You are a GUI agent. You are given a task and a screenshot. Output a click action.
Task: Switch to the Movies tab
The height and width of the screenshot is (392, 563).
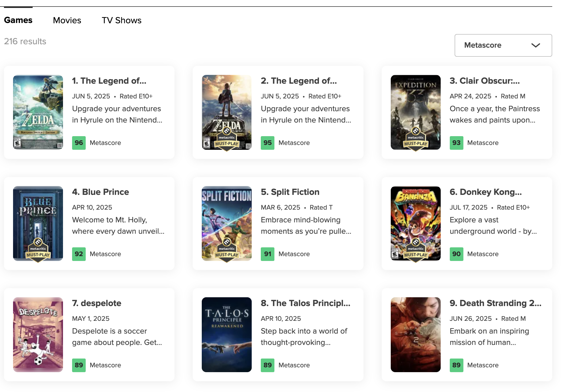67,20
